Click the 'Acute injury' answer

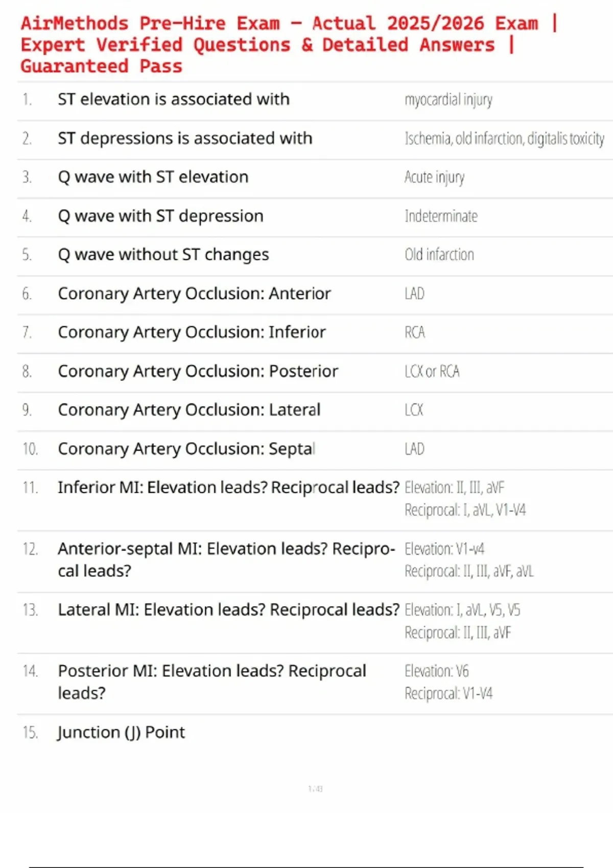pyautogui.click(x=434, y=178)
